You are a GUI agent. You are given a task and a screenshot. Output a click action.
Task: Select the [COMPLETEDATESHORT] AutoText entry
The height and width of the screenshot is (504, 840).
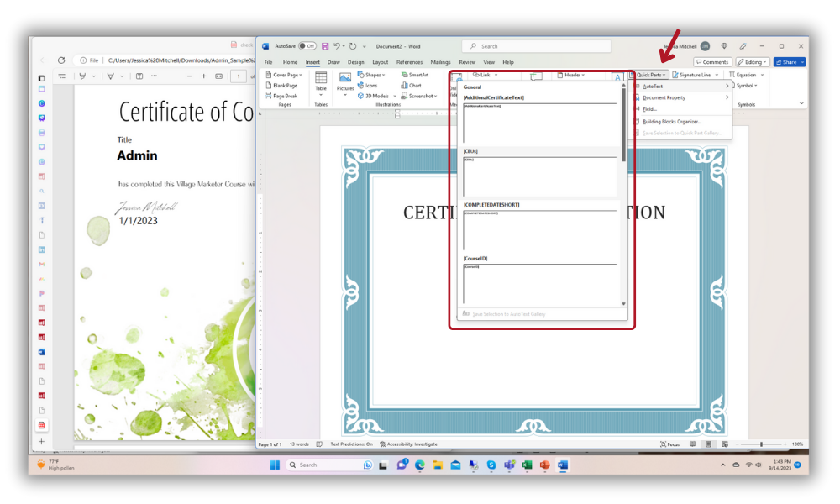pyautogui.click(x=539, y=226)
